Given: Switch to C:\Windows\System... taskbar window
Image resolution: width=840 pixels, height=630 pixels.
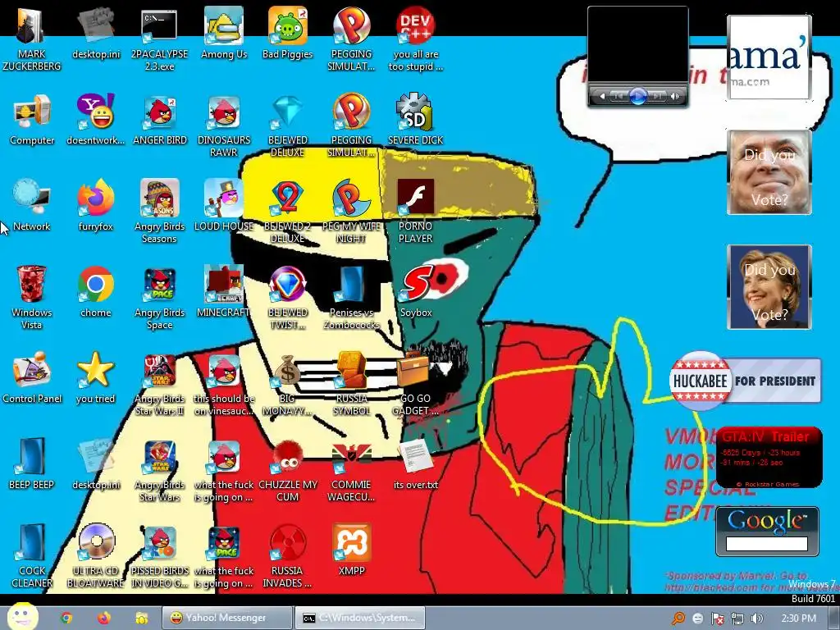Looking at the screenshot, I should [x=360, y=618].
